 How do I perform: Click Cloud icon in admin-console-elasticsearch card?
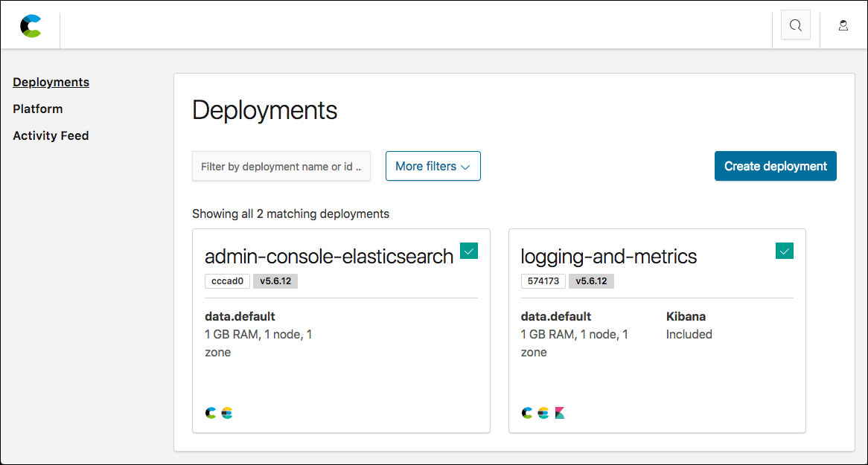pyautogui.click(x=211, y=413)
